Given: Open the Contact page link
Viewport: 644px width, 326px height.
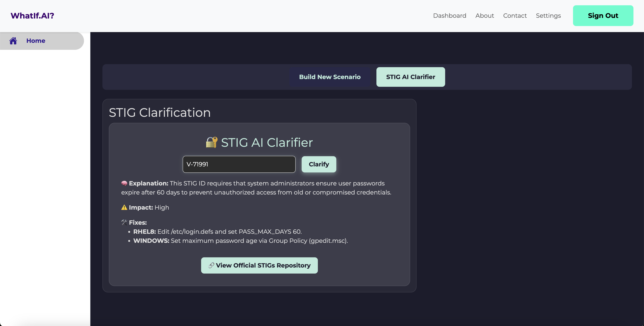Looking at the screenshot, I should (x=515, y=15).
